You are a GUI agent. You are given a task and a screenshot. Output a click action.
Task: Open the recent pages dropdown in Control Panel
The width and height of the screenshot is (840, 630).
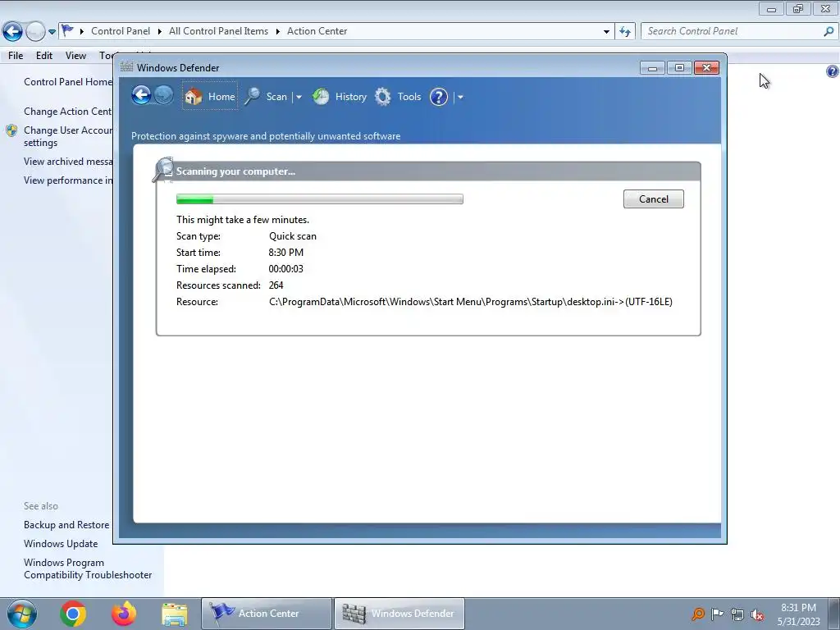(x=52, y=32)
